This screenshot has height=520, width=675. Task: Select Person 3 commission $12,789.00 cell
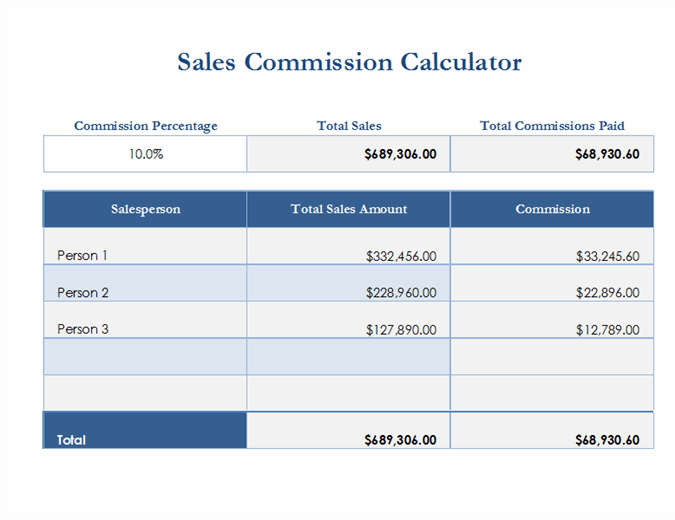pyautogui.click(x=552, y=329)
